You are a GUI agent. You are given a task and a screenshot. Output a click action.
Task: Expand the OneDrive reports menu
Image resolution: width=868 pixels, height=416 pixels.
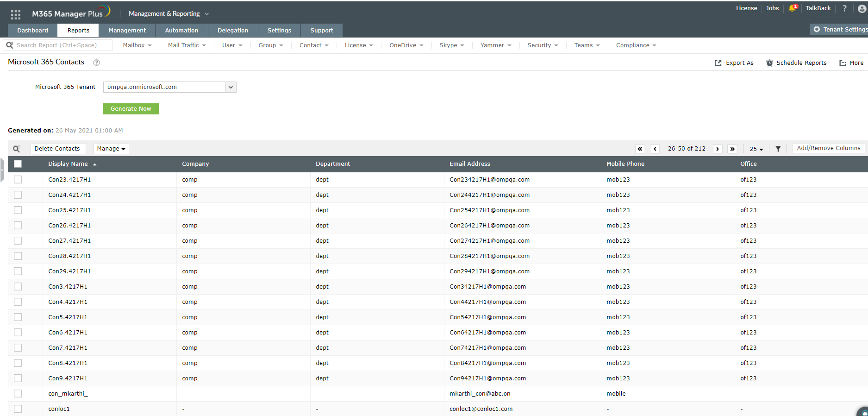(x=406, y=45)
